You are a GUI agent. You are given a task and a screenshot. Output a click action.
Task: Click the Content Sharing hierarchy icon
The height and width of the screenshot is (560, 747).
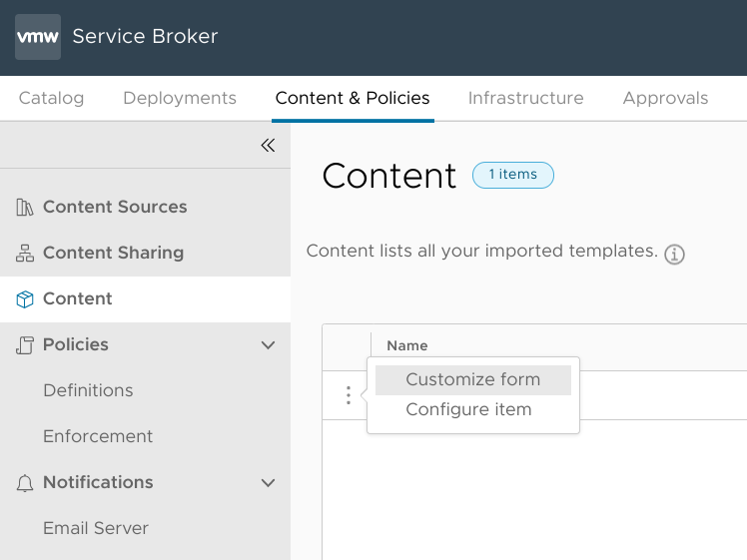(25, 254)
